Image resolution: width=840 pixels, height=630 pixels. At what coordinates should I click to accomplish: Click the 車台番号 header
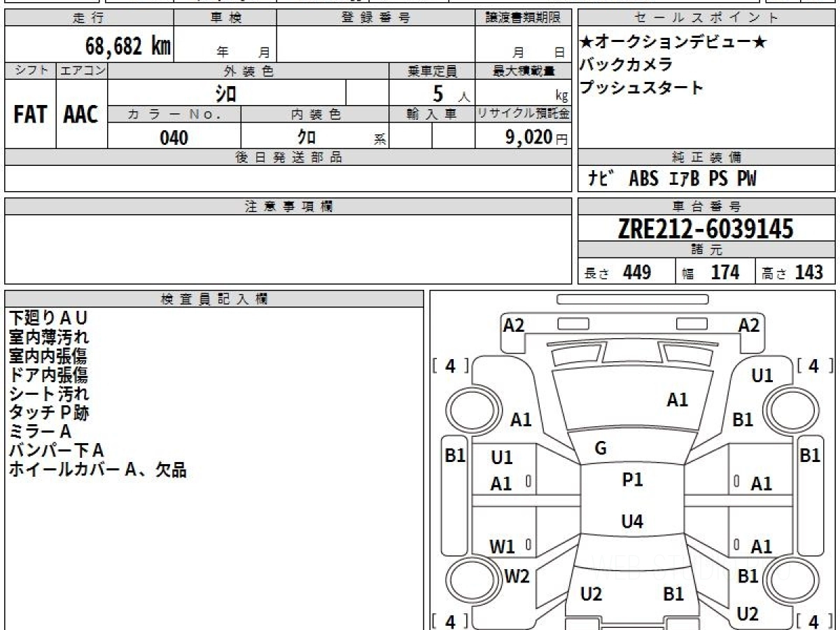click(707, 206)
